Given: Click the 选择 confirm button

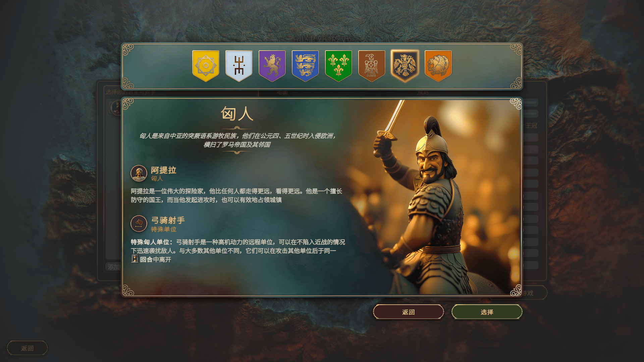Looking at the screenshot, I should click(487, 312).
